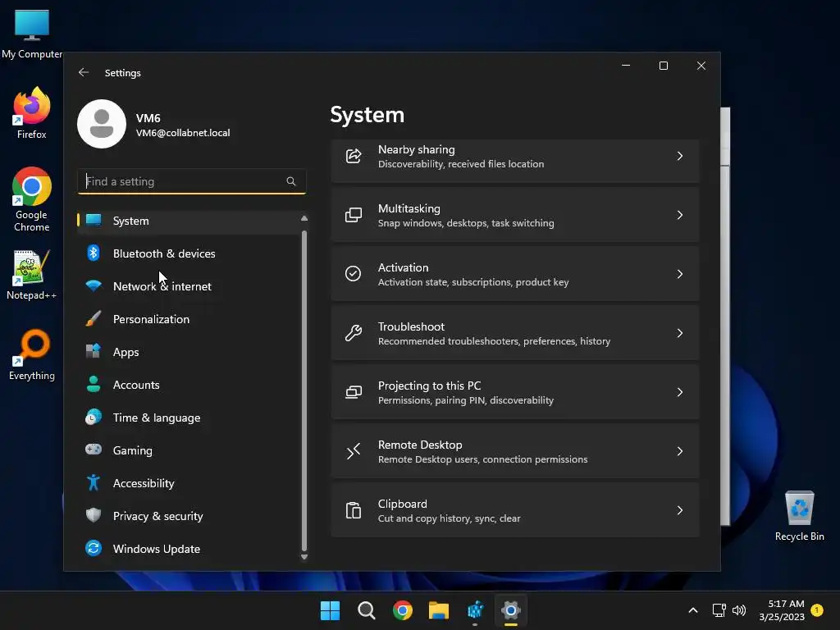Viewport: 840px width, 630px height.
Task: Click the Accessibility label in sidebar
Action: point(144,483)
